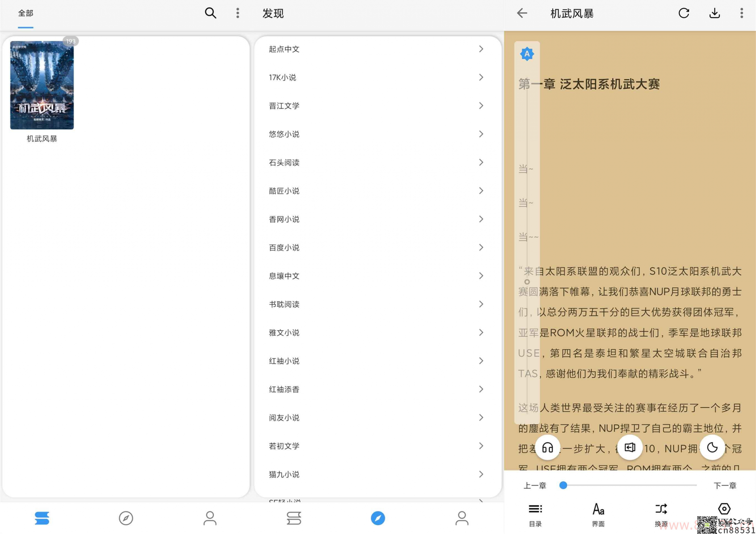756x534 pixels.
Task: Download the book 机武风暴
Action: (x=714, y=13)
